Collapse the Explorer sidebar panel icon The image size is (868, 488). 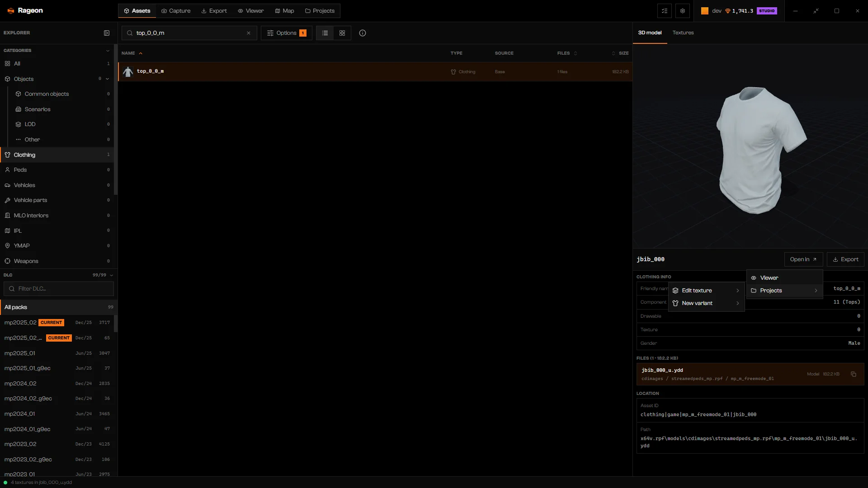[107, 33]
